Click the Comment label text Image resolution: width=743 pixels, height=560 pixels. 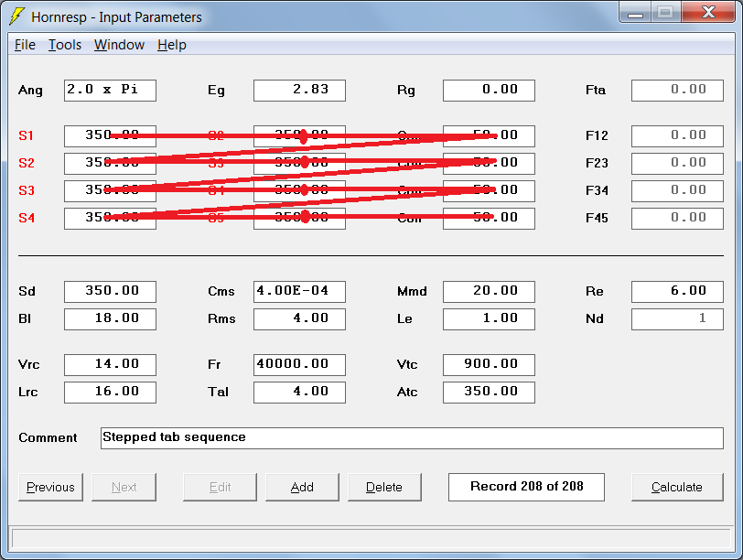click(48, 437)
